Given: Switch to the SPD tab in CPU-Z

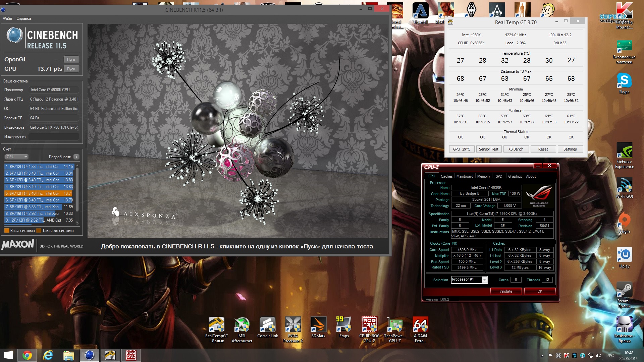Looking at the screenshot, I should coord(499,176).
